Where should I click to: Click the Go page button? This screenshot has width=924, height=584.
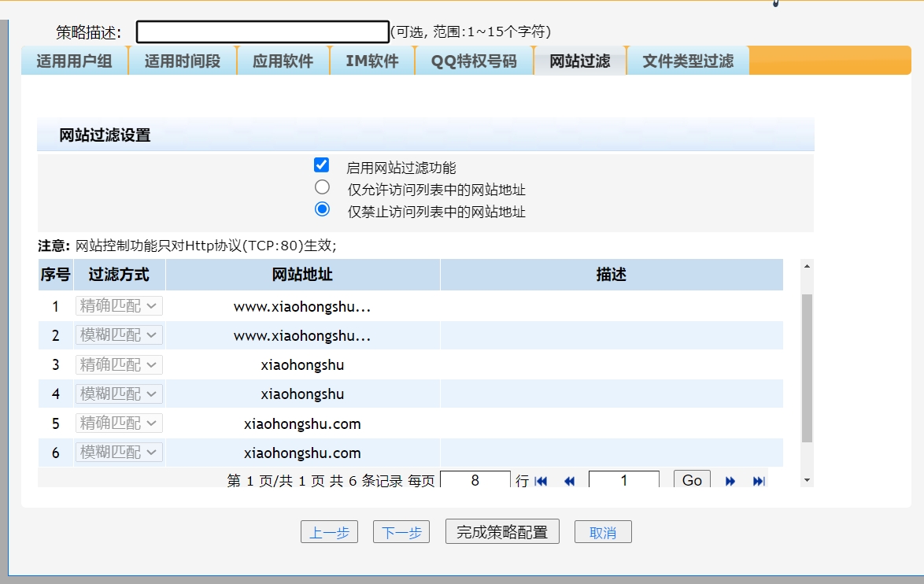pos(692,480)
